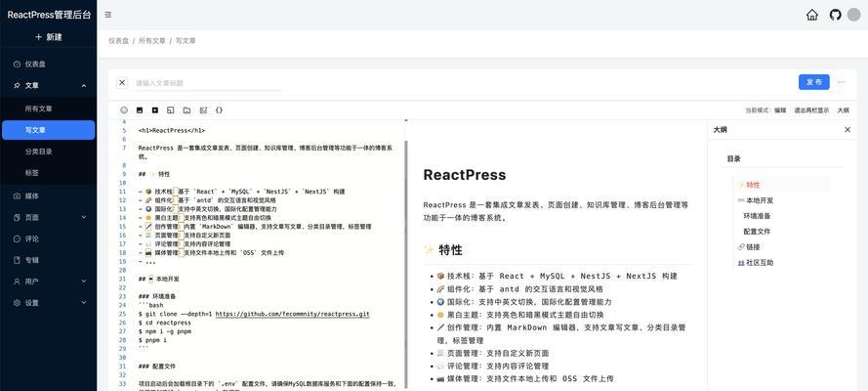Open the user avatar menu
Image resolution: width=868 pixels, height=391 pixels.
coord(853,15)
